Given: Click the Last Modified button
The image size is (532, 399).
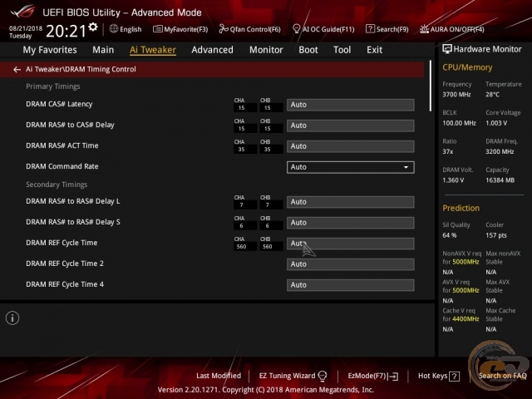Looking at the screenshot, I should pos(219,376).
